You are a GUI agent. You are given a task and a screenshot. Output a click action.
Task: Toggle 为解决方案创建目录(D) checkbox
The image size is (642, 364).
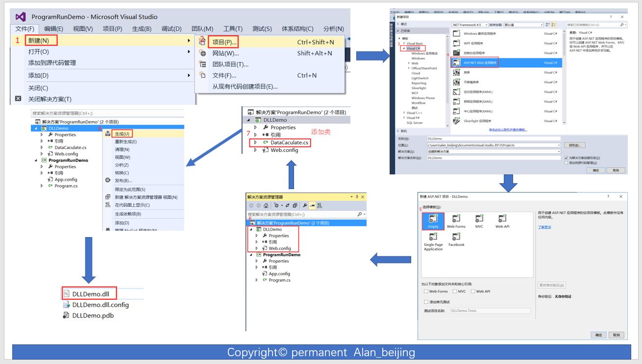pyautogui.click(x=566, y=158)
